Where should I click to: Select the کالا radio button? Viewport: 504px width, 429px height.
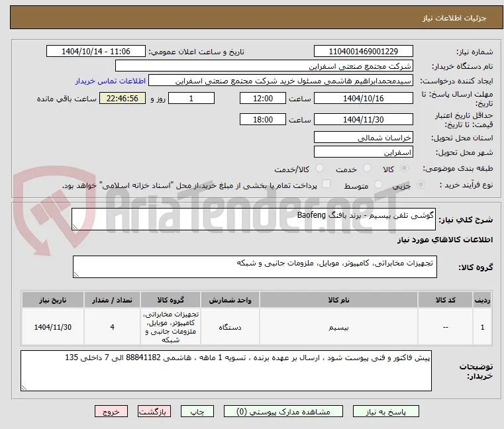click(404, 168)
